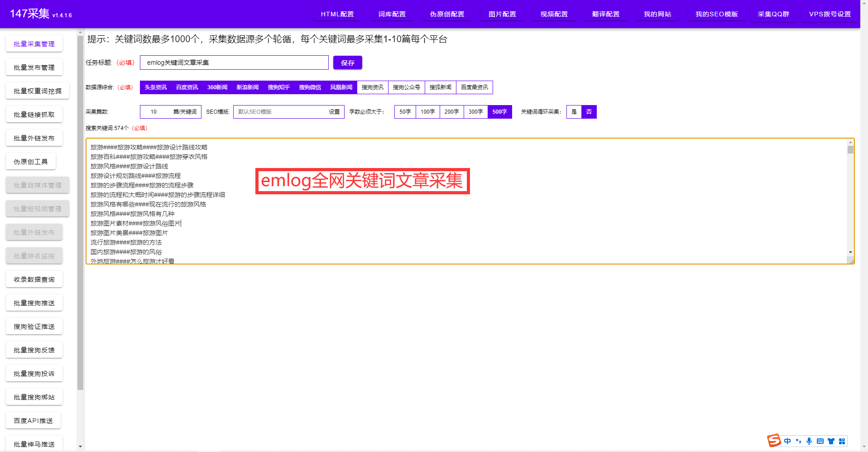This screenshot has height=452, width=868.
Task: Open the Sogou toolbox grid icon
Action: click(x=842, y=441)
